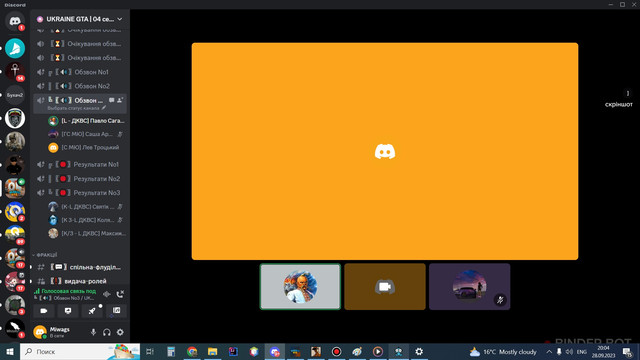The width and height of the screenshot is (640, 360).
Task: Share your screen button
Action: (68, 311)
